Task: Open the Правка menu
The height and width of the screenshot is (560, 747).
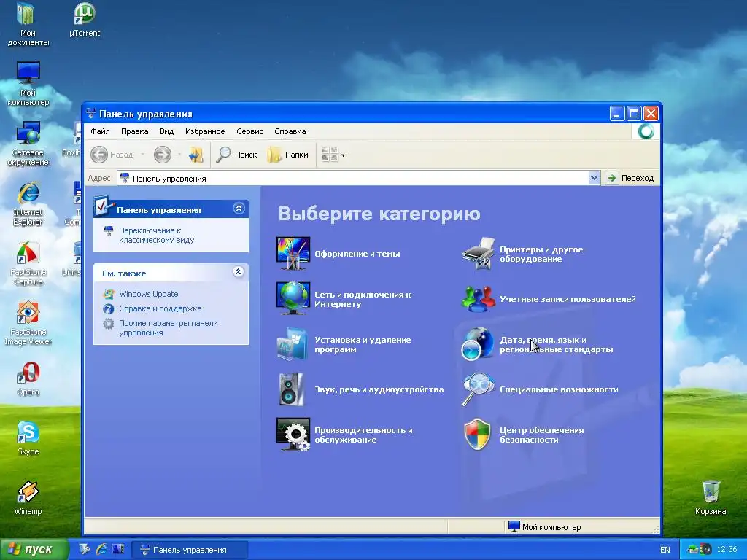Action: (134, 131)
